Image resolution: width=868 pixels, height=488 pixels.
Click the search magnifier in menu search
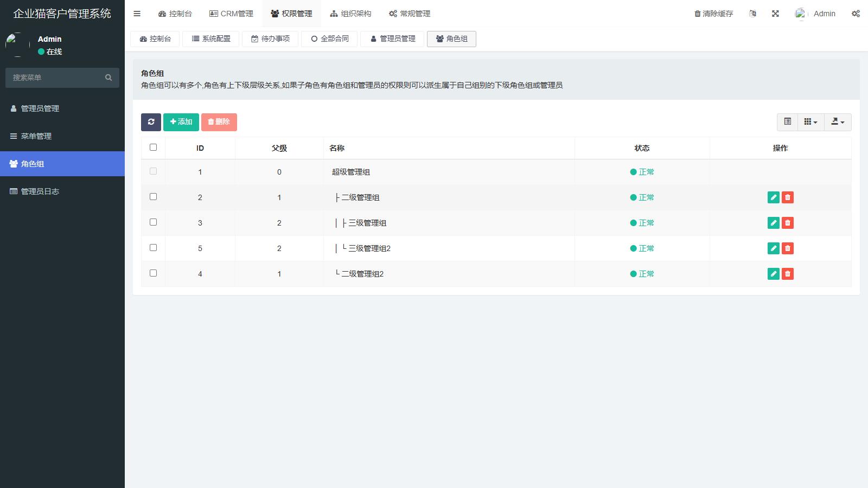tap(108, 78)
